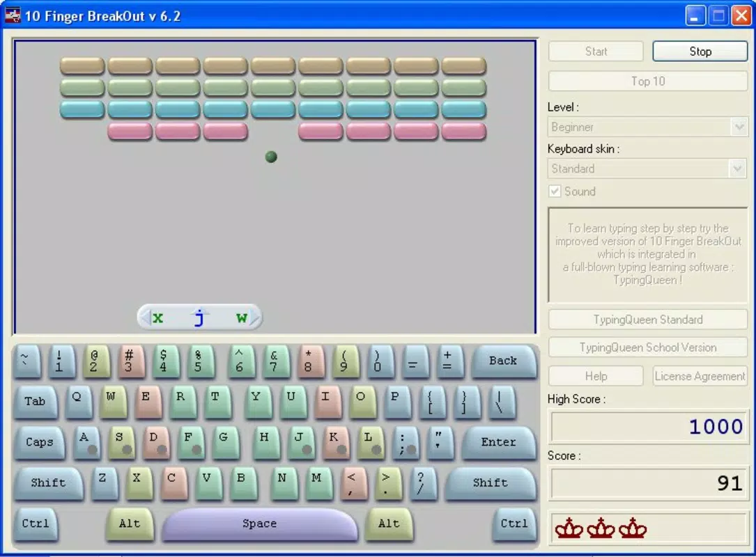Click the third crown life icon
This screenshot has height=557, width=756.
tap(633, 528)
